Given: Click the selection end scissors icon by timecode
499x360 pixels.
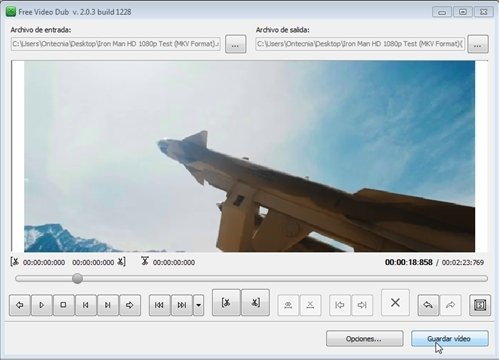Looking at the screenshot, I should (121, 262).
